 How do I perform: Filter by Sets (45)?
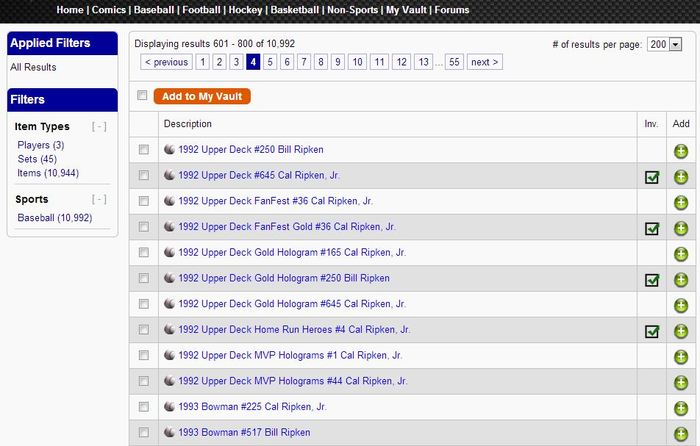[x=37, y=159]
